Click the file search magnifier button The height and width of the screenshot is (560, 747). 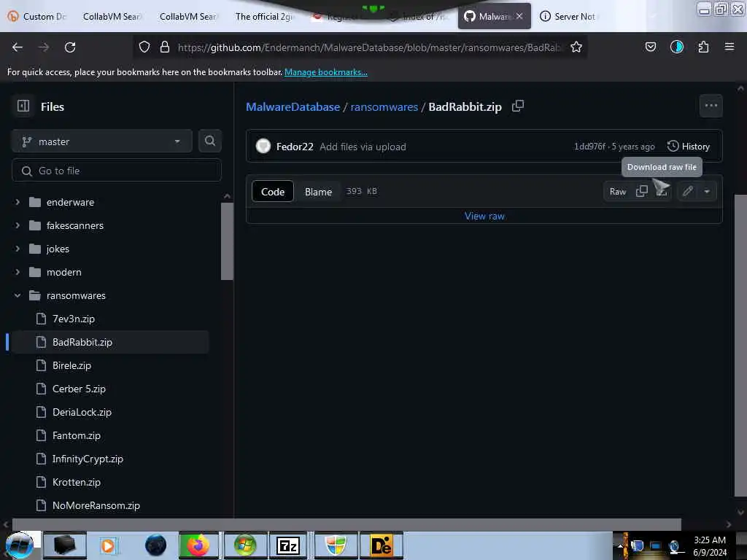click(209, 141)
